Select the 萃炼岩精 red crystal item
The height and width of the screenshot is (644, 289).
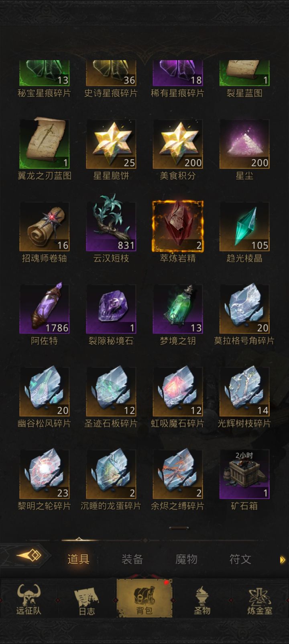pos(178,227)
